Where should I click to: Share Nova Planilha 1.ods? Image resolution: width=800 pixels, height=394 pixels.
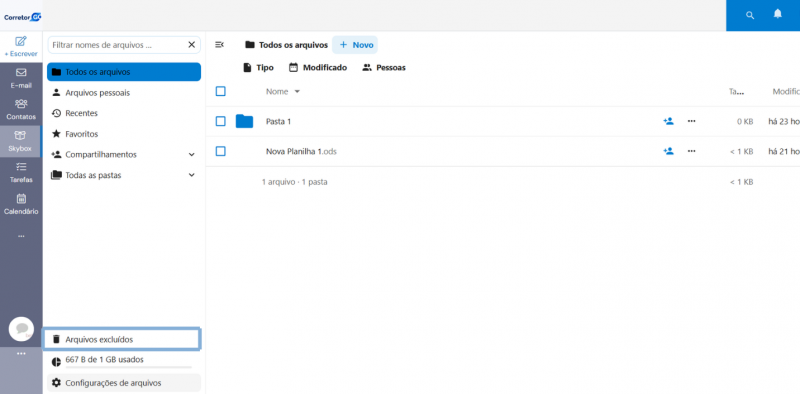(x=668, y=151)
